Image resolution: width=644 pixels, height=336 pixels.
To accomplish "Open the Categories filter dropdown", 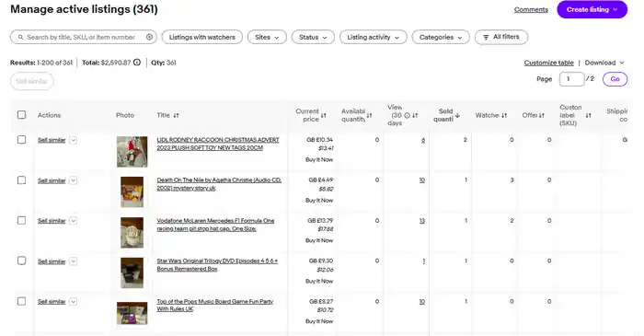I will tap(441, 37).
